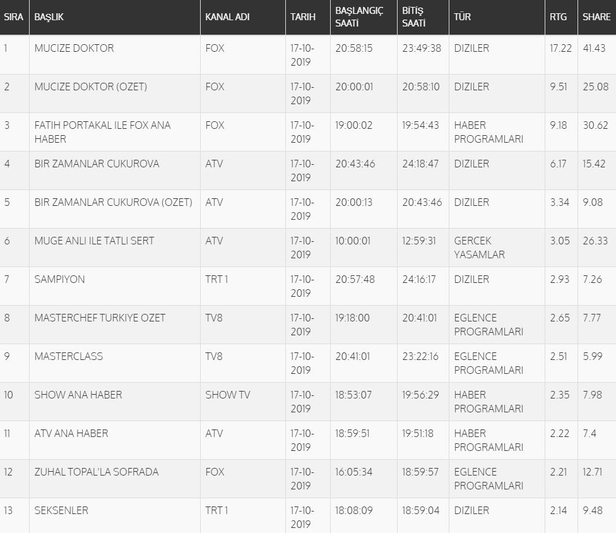Click rank number 10
This screenshot has width=616, height=533.
coord(8,395)
